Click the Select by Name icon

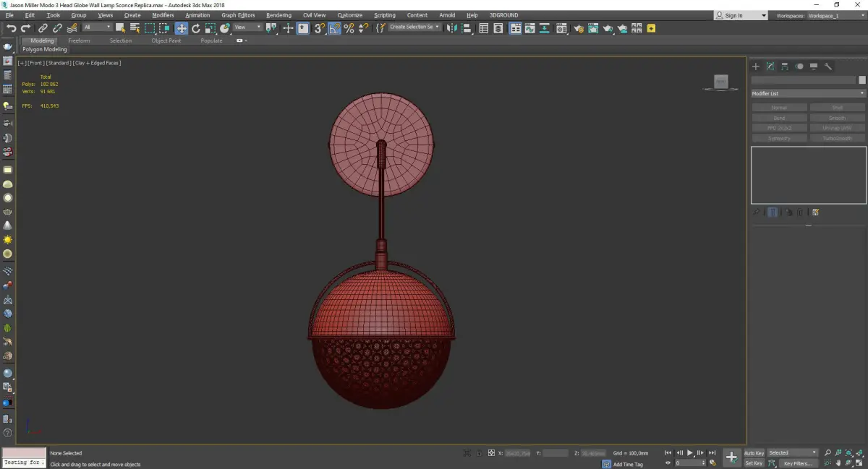(x=135, y=28)
